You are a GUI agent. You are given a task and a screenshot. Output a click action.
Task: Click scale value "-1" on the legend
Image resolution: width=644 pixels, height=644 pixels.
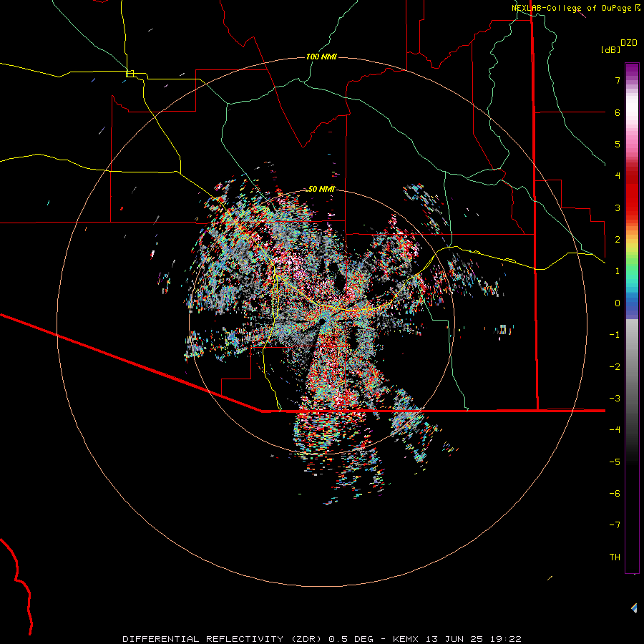pos(615,335)
